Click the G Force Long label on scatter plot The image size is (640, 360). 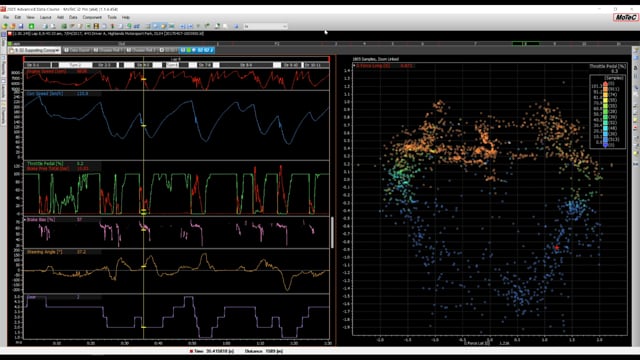(373, 66)
